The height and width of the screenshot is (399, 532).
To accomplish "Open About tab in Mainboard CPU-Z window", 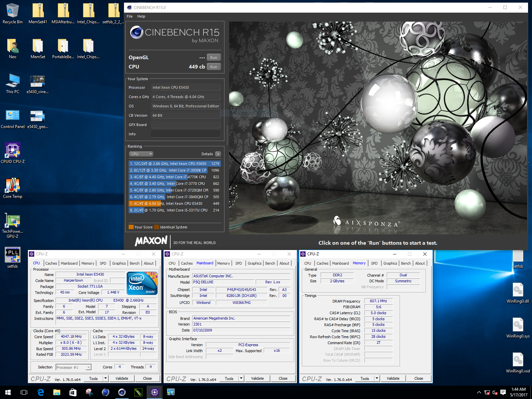I will pyautogui.click(x=284, y=263).
